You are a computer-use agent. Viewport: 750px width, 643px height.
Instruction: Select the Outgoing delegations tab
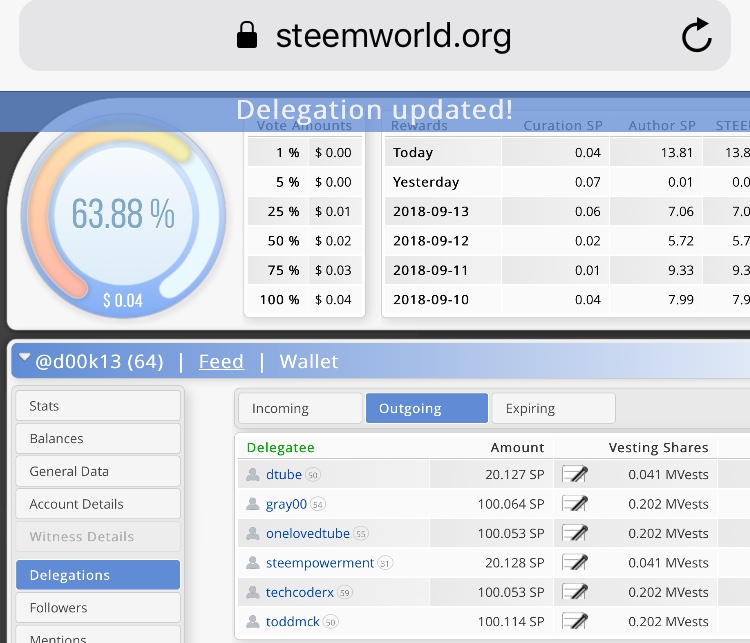(x=427, y=408)
